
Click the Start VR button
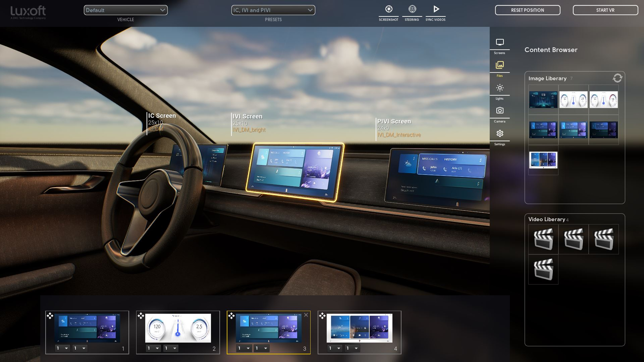point(605,10)
